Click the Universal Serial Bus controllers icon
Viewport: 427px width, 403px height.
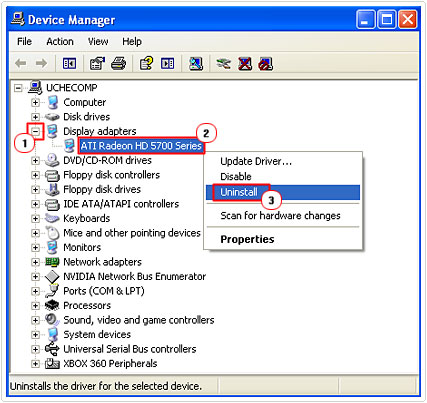coord(52,349)
